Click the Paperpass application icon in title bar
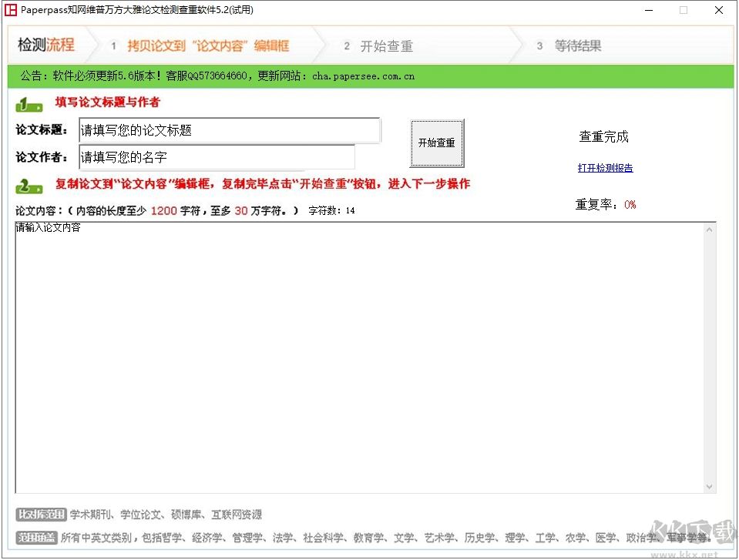739x560 pixels. point(12,10)
